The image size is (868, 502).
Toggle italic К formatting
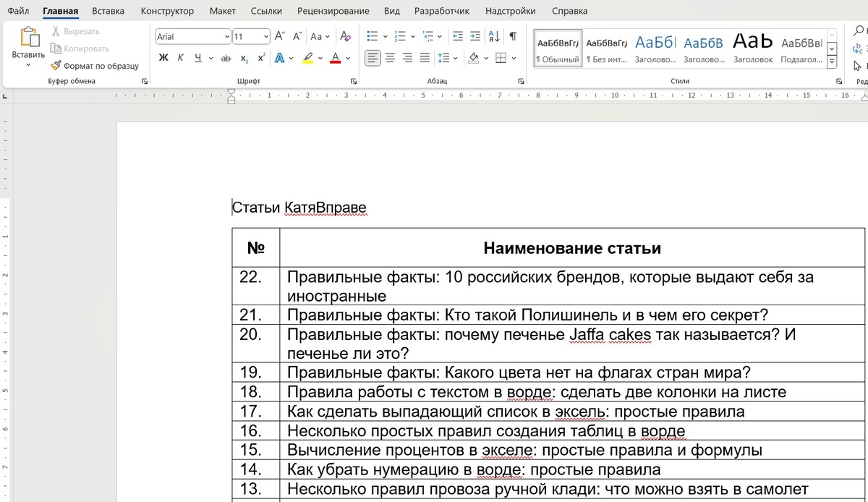click(x=180, y=58)
